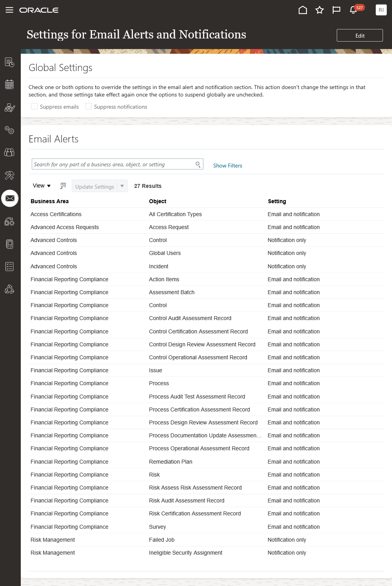Open notifications bell with 527 badge

coord(353,10)
